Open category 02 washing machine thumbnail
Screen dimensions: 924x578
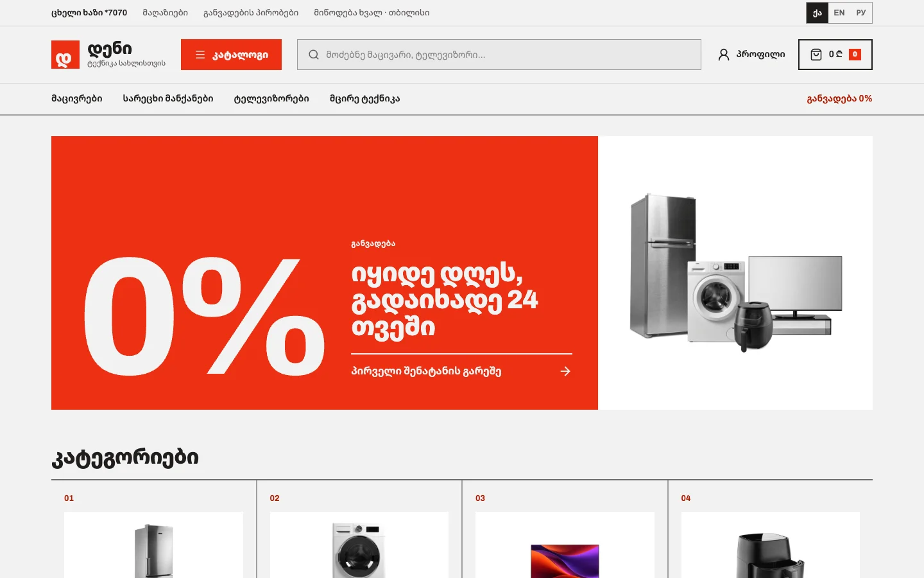pos(359,545)
